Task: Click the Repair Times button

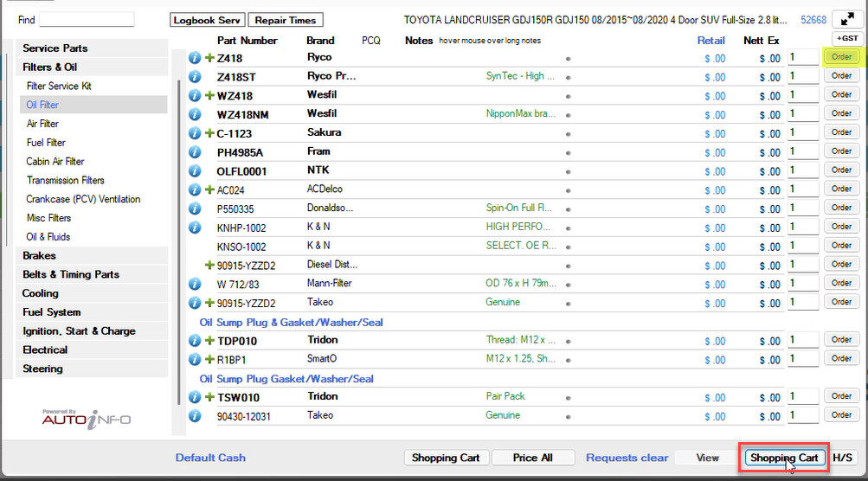Action: (286, 20)
